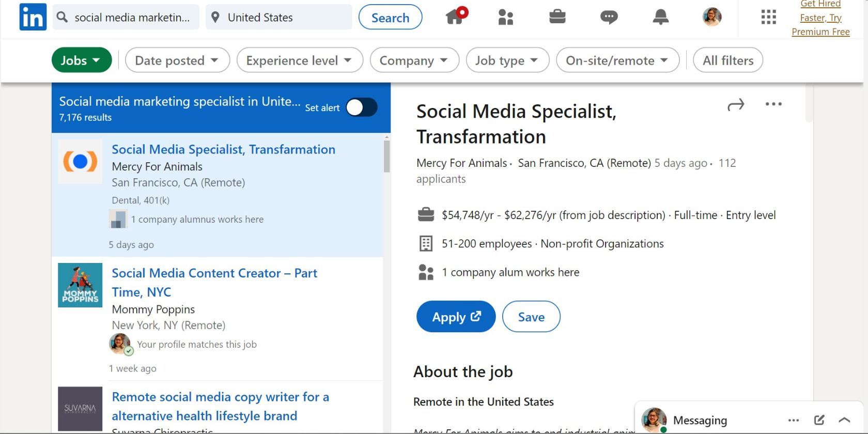The height and width of the screenshot is (434, 868).
Task: Click the job keyword search field
Action: 126,17
